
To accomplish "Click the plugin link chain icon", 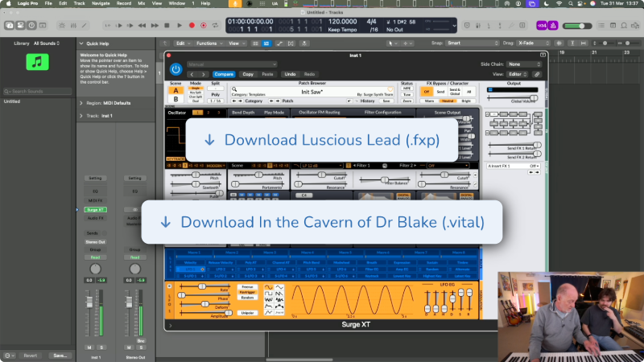I will point(536,74).
